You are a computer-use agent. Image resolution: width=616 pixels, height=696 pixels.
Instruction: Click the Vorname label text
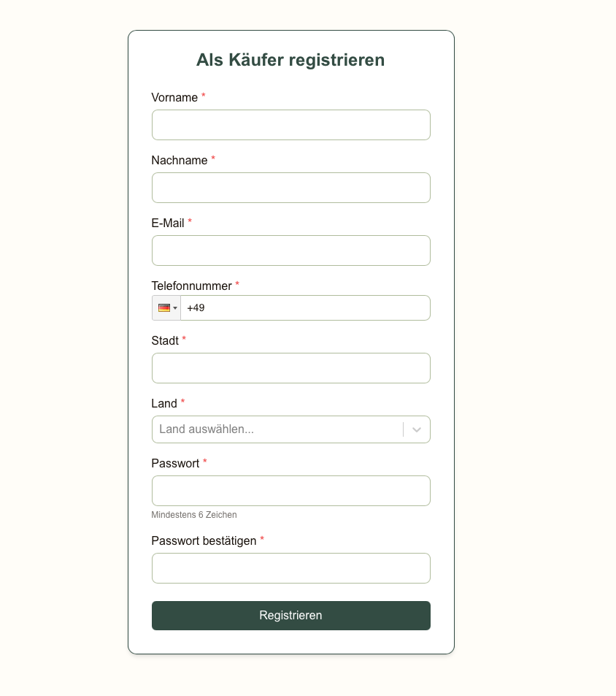pyautogui.click(x=174, y=98)
